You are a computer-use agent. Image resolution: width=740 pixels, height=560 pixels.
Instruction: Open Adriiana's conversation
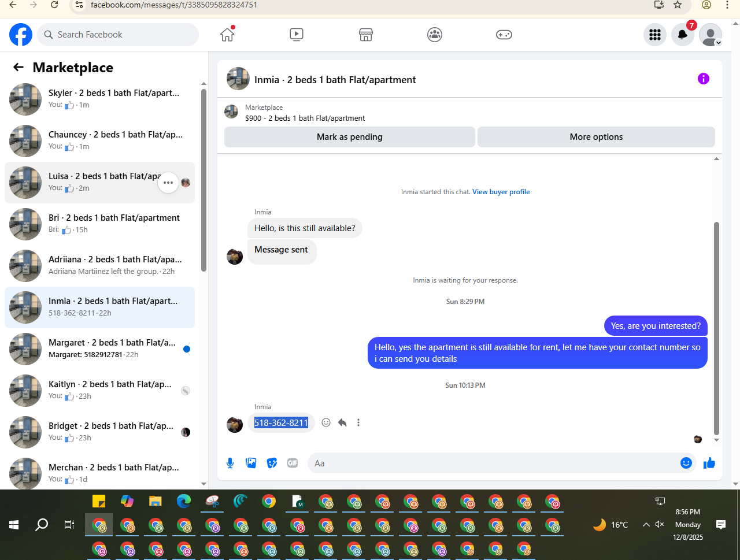coord(99,265)
